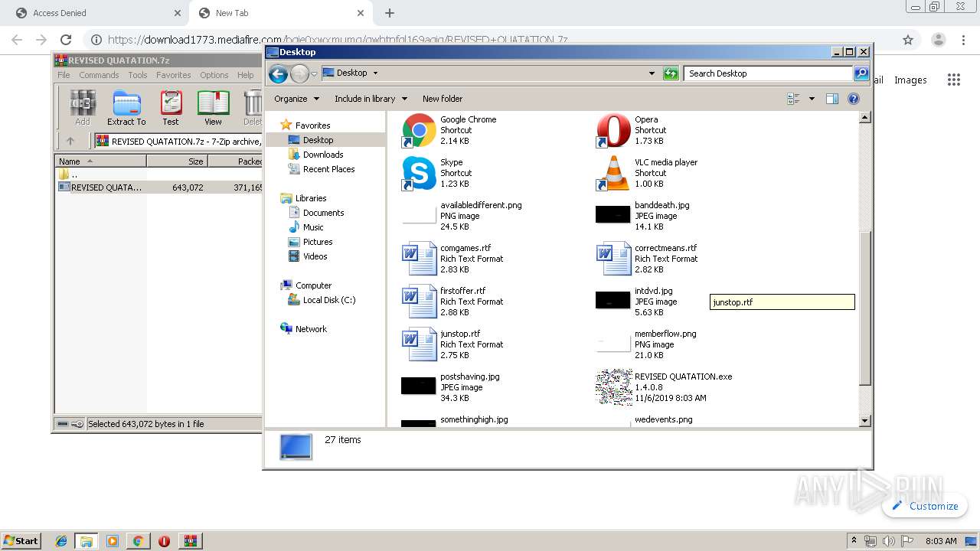Viewport: 980px width, 551px height.
Task: Select Desktop in Favorites tree
Action: 318,140
